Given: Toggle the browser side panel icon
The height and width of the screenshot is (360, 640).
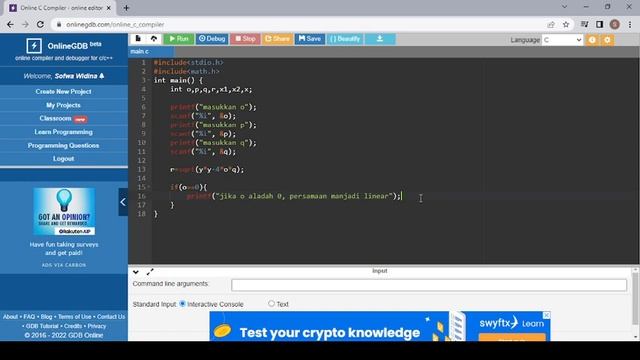Looking at the screenshot, I should (599, 24).
